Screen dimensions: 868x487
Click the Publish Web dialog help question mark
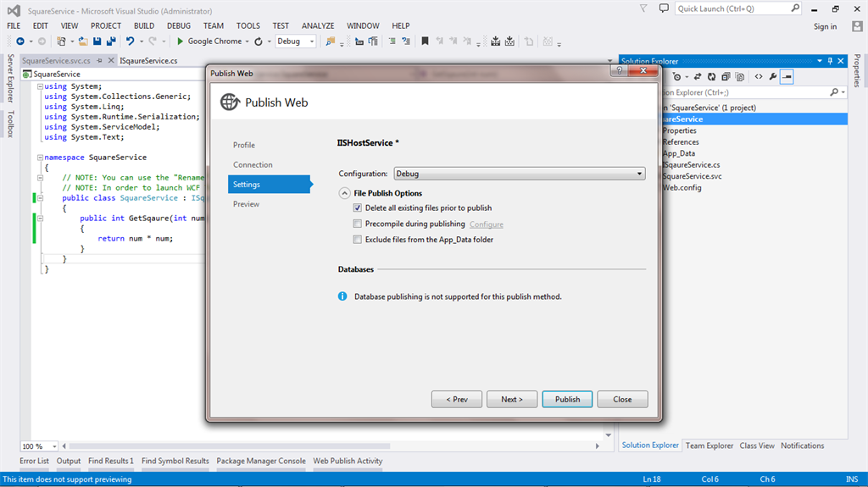coord(620,70)
